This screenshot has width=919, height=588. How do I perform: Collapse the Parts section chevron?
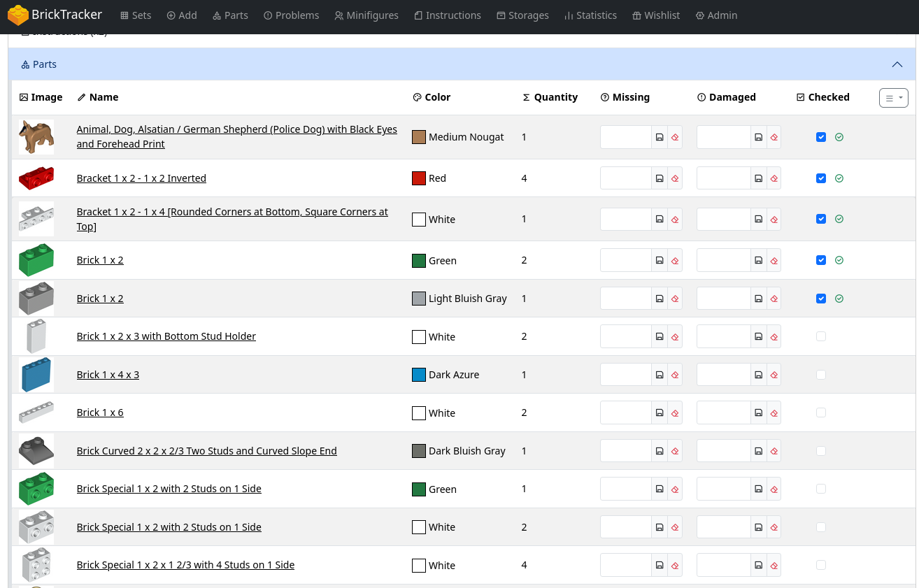click(897, 64)
